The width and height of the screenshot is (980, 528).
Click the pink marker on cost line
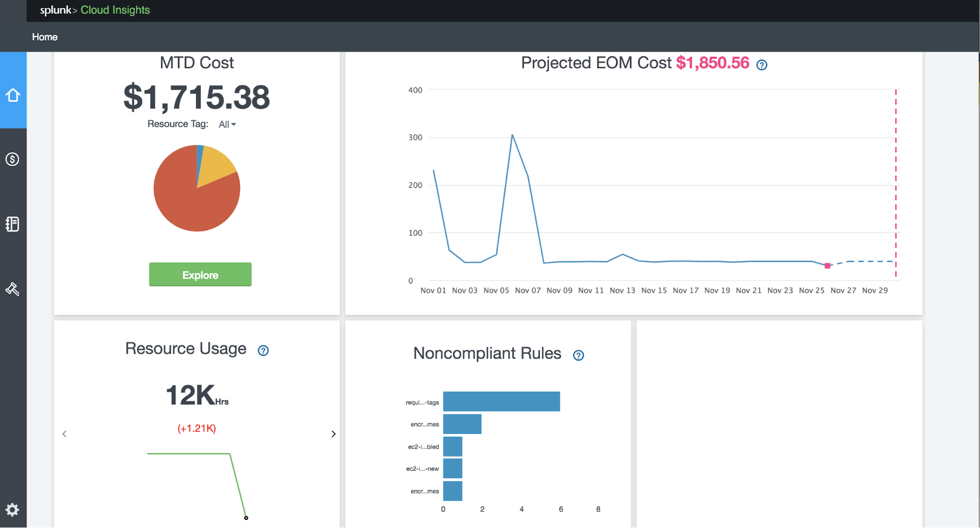[828, 265]
